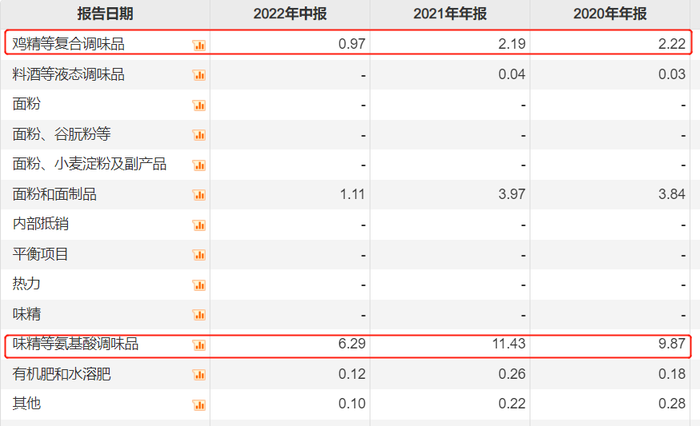Click the 0.03 cell for 料酒等液态调味品

[671, 74]
